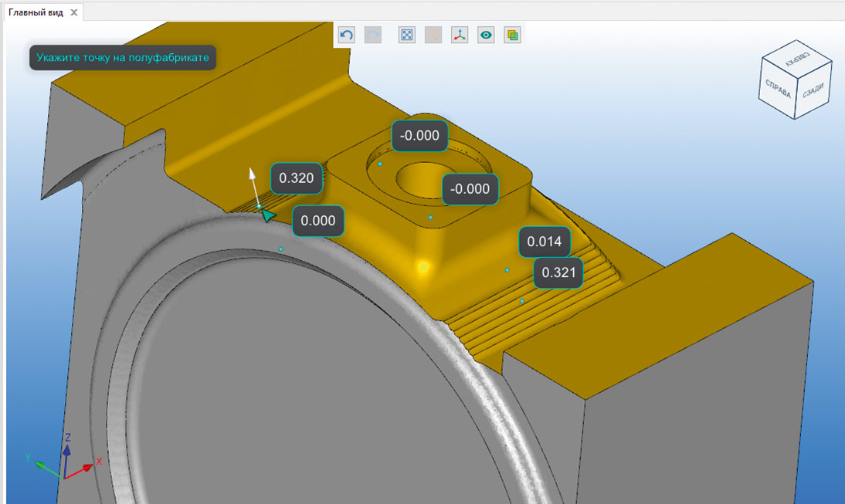Click the СВЕРХУ face of view cube
The width and height of the screenshot is (845, 504).
797,58
